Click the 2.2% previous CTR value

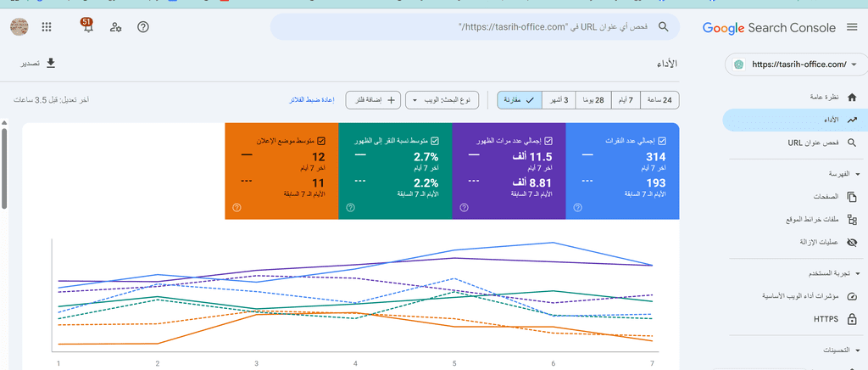426,183
